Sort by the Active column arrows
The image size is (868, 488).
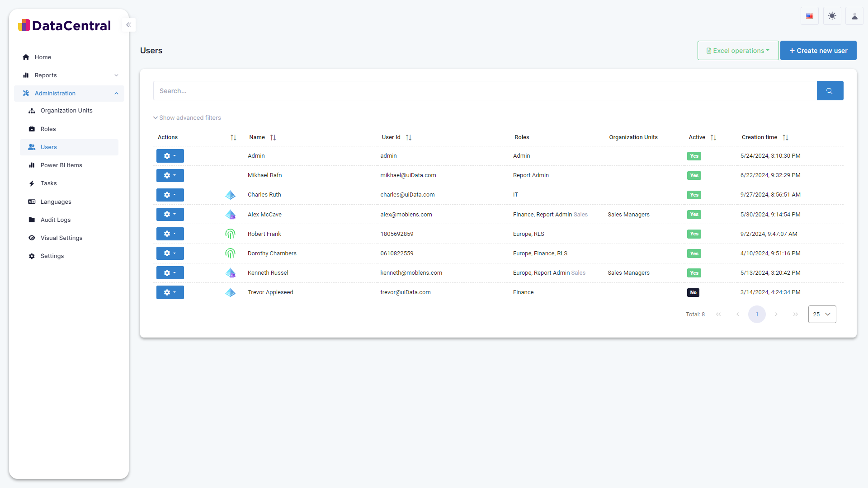pos(713,137)
